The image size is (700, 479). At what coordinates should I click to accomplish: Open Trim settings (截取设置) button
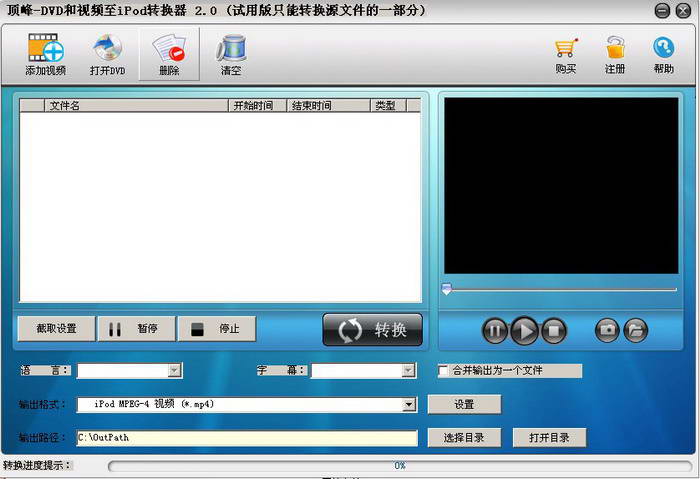click(57, 329)
